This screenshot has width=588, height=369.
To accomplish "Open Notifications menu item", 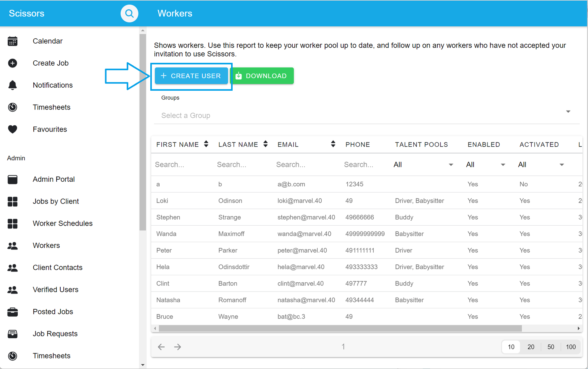I will click(x=53, y=85).
